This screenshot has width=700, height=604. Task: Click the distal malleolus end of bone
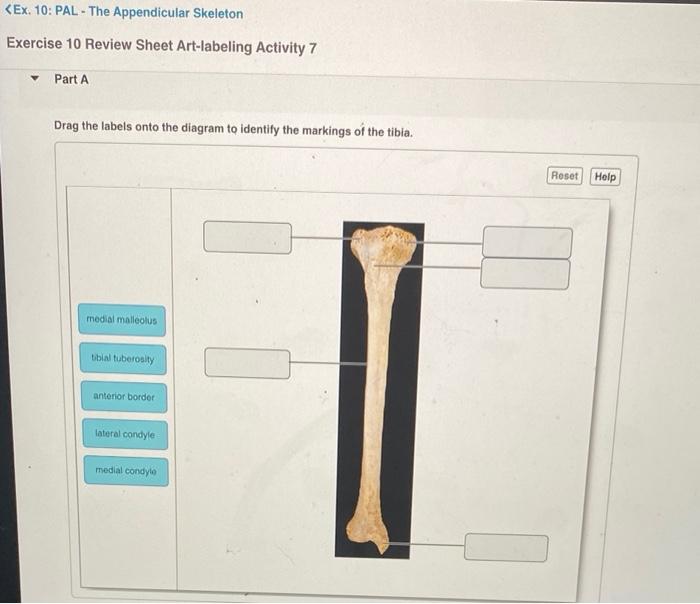pyautogui.click(x=369, y=532)
